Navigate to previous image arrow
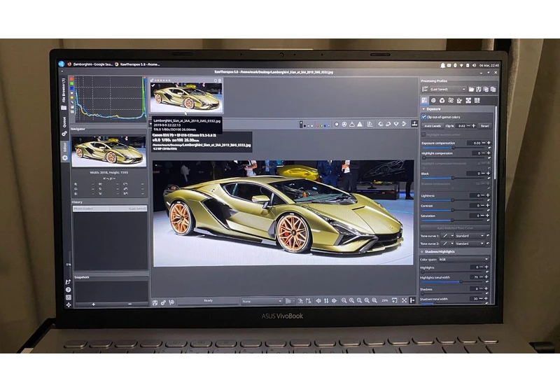560x392 pixels. pyautogui.click(x=318, y=301)
